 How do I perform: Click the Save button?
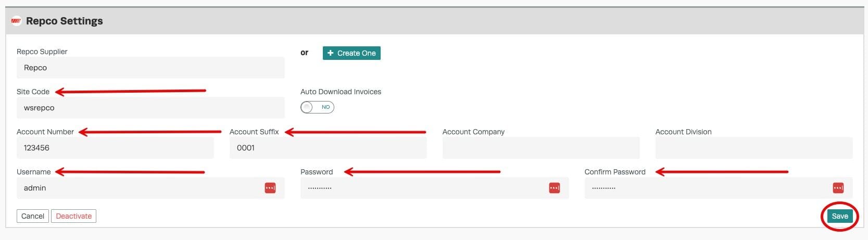(x=840, y=216)
